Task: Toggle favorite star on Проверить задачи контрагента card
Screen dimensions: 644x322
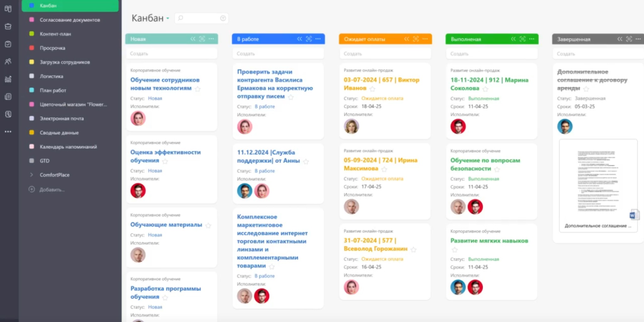Action: tap(291, 97)
